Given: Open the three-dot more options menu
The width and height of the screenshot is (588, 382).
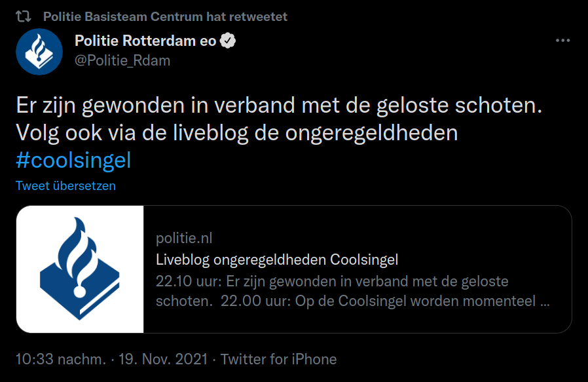Looking at the screenshot, I should coord(562,41).
